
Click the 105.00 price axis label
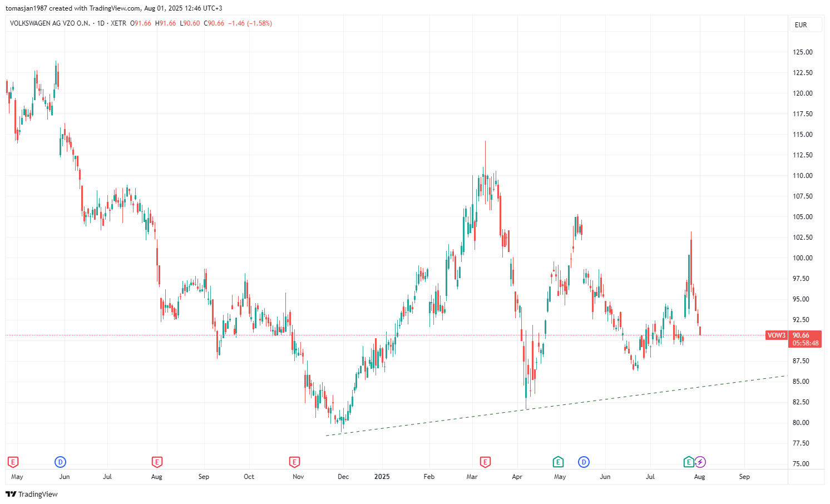click(803, 217)
